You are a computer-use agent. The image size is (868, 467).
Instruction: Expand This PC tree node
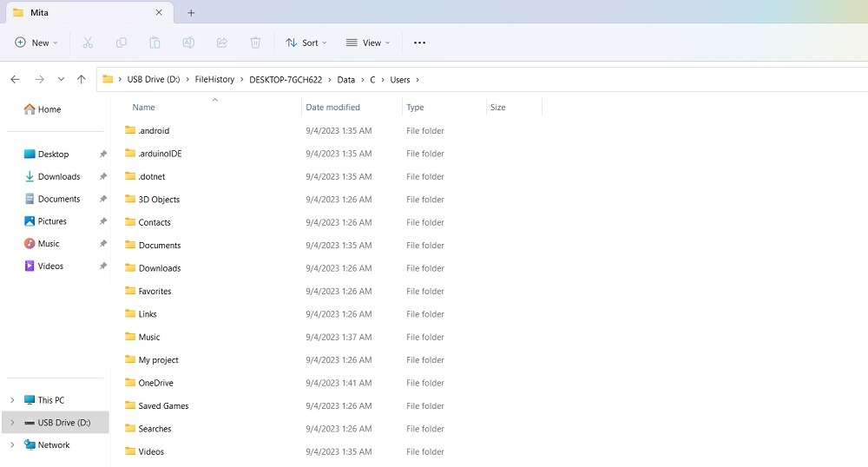(12, 400)
